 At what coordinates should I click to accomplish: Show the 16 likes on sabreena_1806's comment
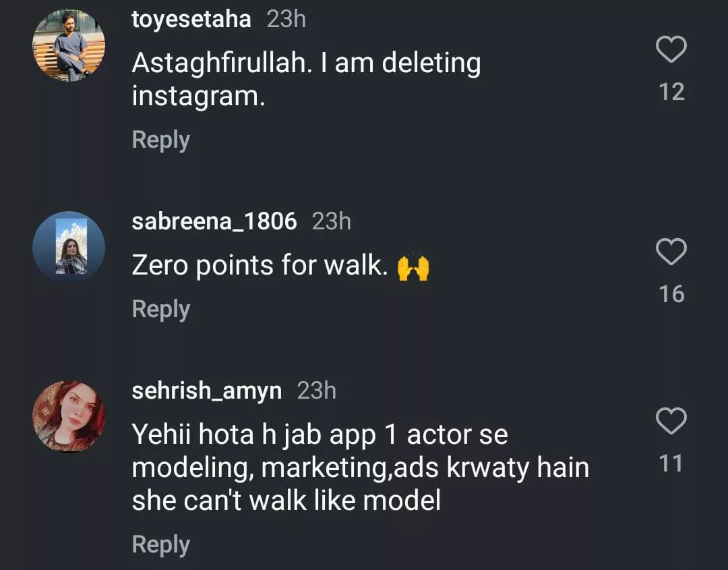tap(671, 294)
